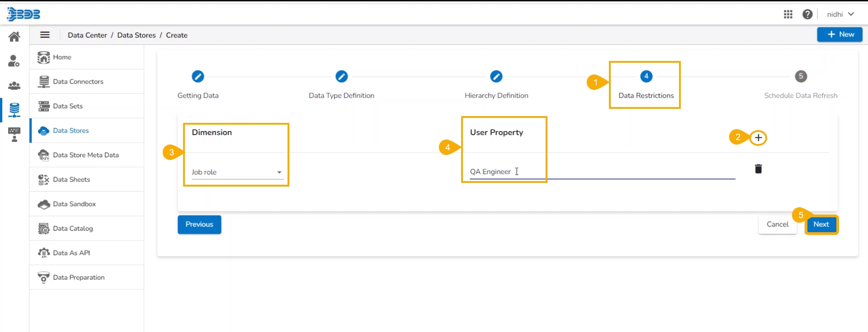Open Data Connectors in the sidebar
The image size is (868, 332).
pos(78,82)
